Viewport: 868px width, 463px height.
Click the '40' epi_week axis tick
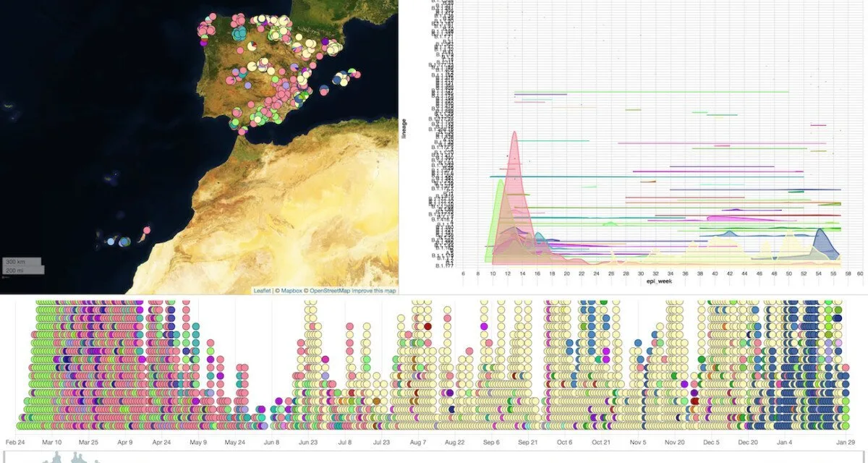[x=715, y=274]
